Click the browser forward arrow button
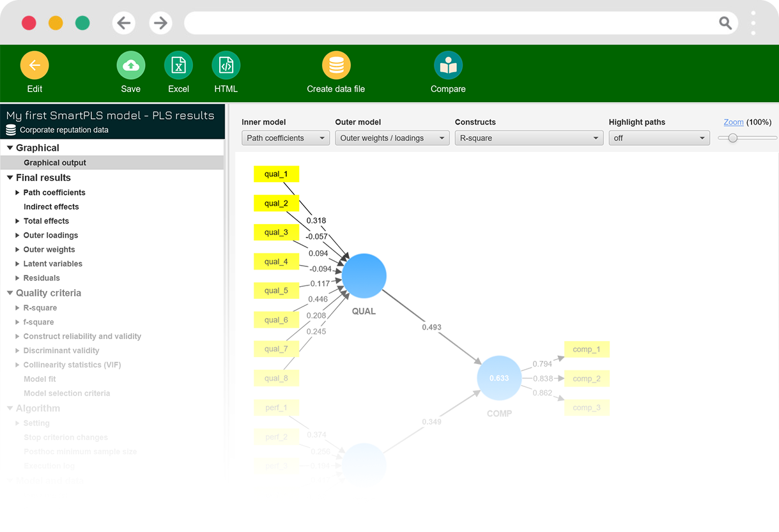Screen dimensions: 779x532 pos(160,24)
